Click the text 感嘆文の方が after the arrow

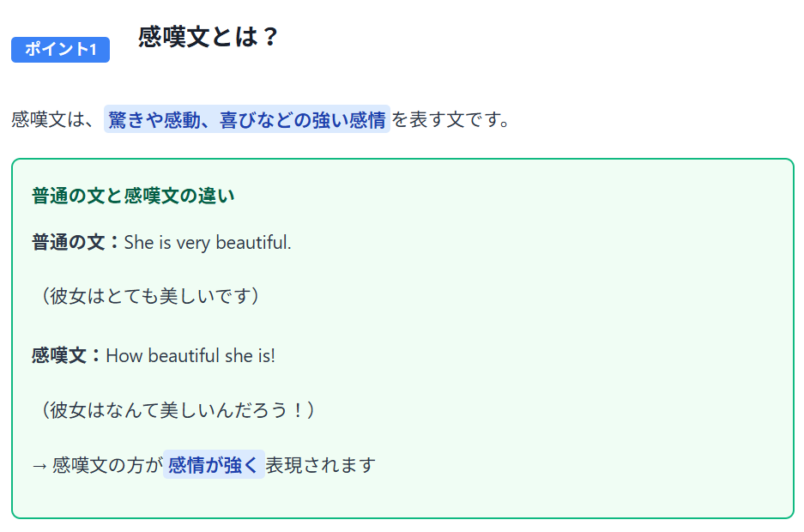coord(107,465)
